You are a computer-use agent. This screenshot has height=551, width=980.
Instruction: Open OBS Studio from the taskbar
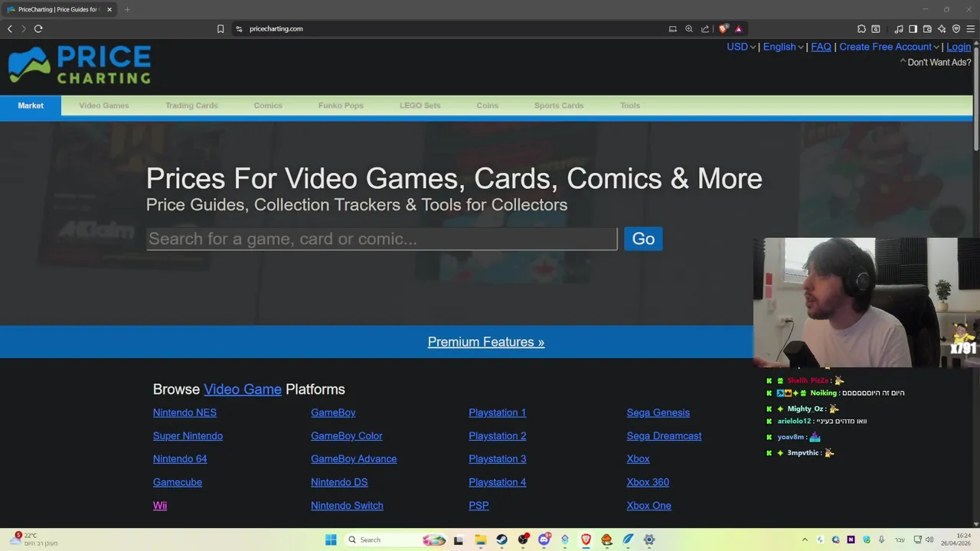(x=523, y=540)
